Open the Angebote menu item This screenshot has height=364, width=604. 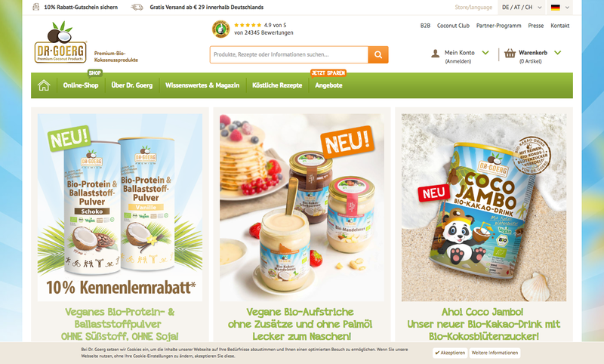(x=328, y=85)
